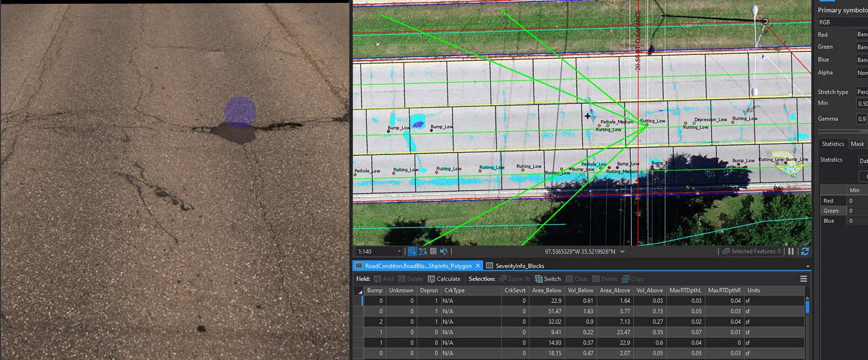This screenshot has width=868, height=360.
Task: Click the Calculate field icon
Action: pyautogui.click(x=444, y=279)
